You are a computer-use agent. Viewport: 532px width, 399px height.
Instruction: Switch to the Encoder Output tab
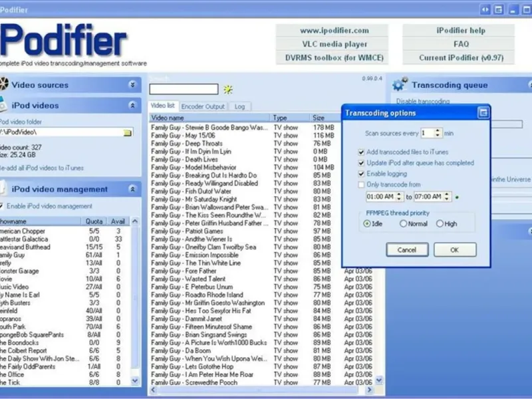[x=203, y=106]
